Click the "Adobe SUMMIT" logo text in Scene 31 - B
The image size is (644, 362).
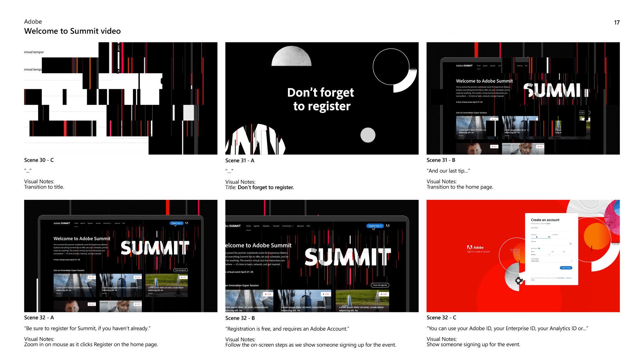(464, 66)
